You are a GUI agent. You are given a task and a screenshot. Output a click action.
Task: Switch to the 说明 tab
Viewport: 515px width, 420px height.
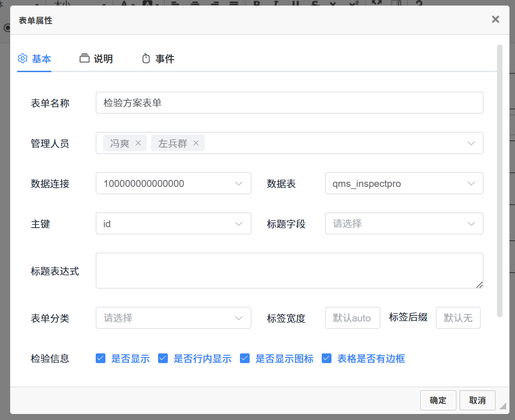[x=96, y=59]
